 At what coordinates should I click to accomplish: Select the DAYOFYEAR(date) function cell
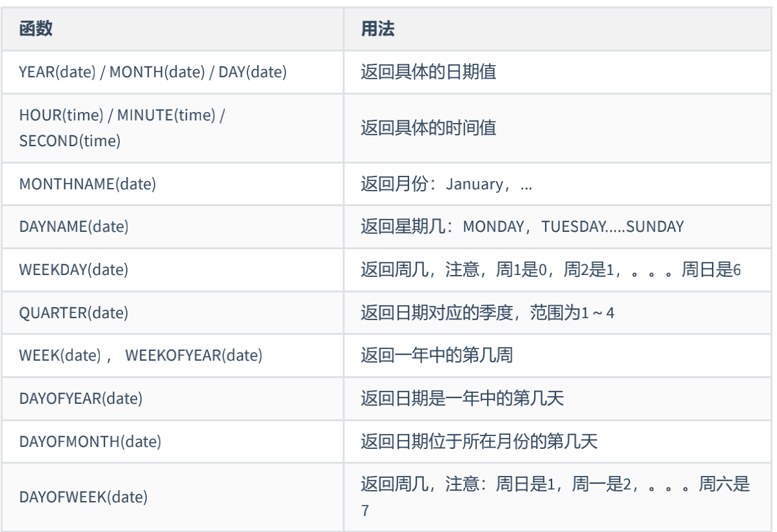click(81, 399)
